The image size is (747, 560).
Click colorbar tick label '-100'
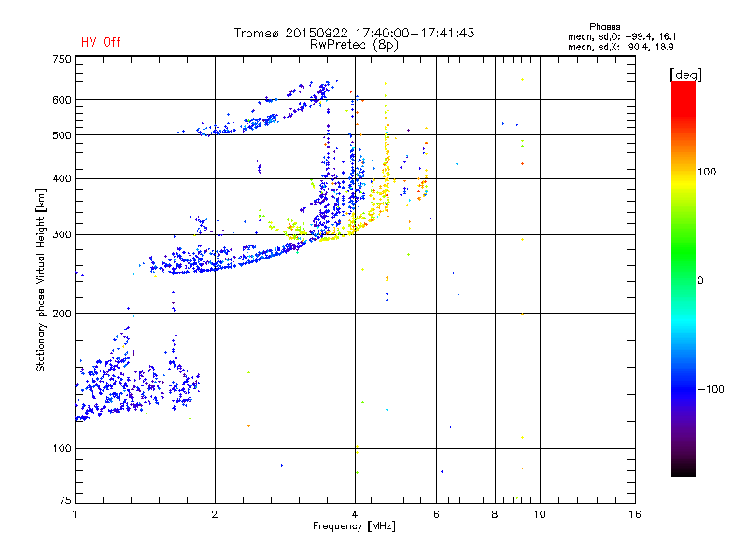point(711,389)
